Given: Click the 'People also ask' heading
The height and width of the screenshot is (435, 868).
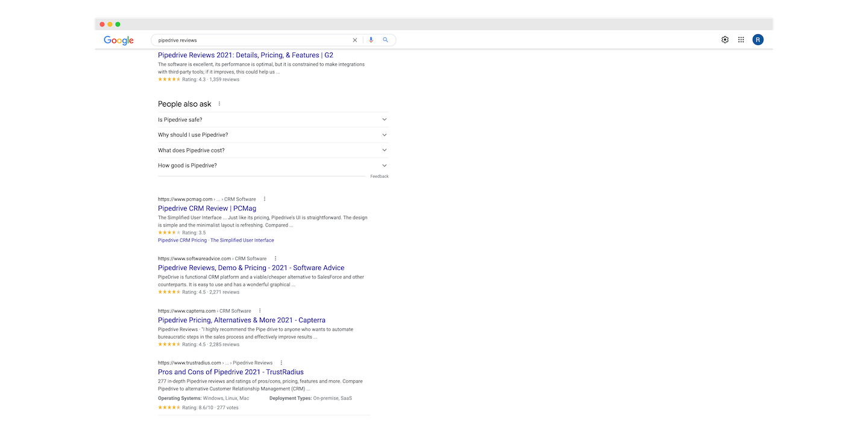Looking at the screenshot, I should point(184,104).
